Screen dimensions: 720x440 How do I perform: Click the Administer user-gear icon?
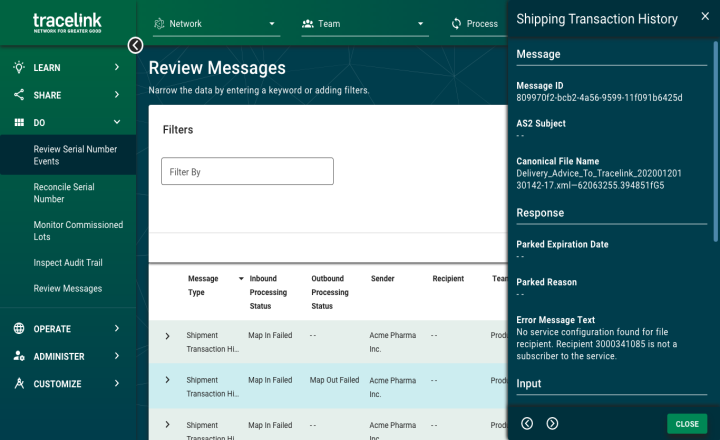point(19,356)
